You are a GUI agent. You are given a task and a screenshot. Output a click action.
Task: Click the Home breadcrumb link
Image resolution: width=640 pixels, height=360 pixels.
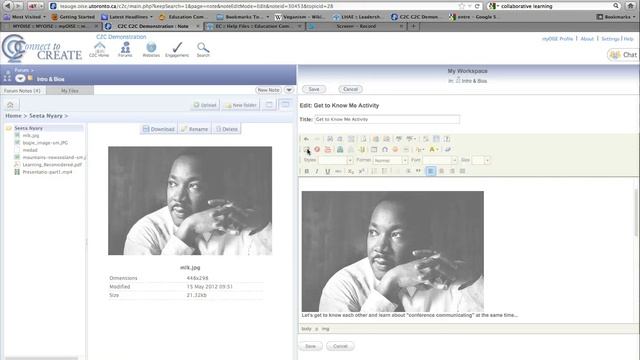[x=13, y=116]
